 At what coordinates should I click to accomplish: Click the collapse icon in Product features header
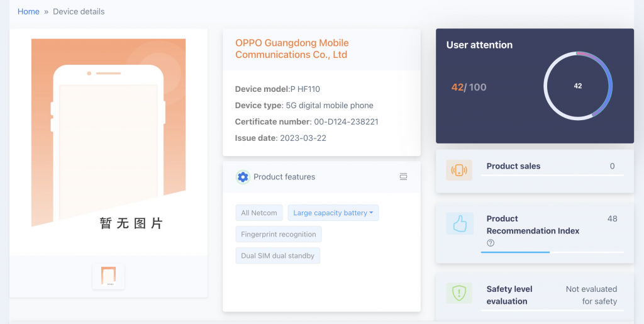pos(403,177)
